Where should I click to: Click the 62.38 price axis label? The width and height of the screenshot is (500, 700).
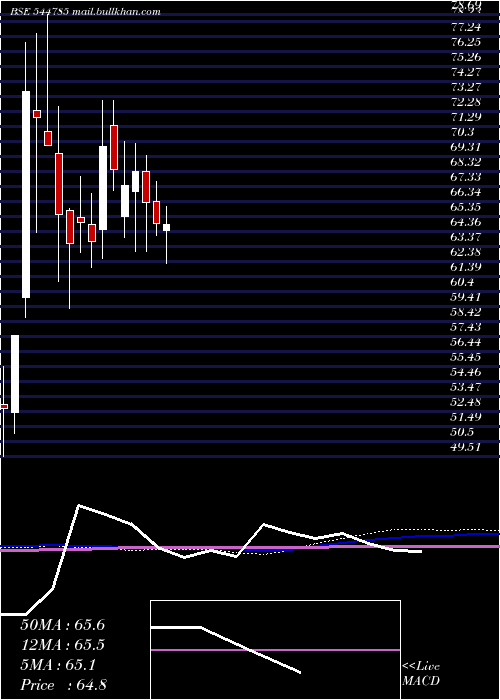466,252
